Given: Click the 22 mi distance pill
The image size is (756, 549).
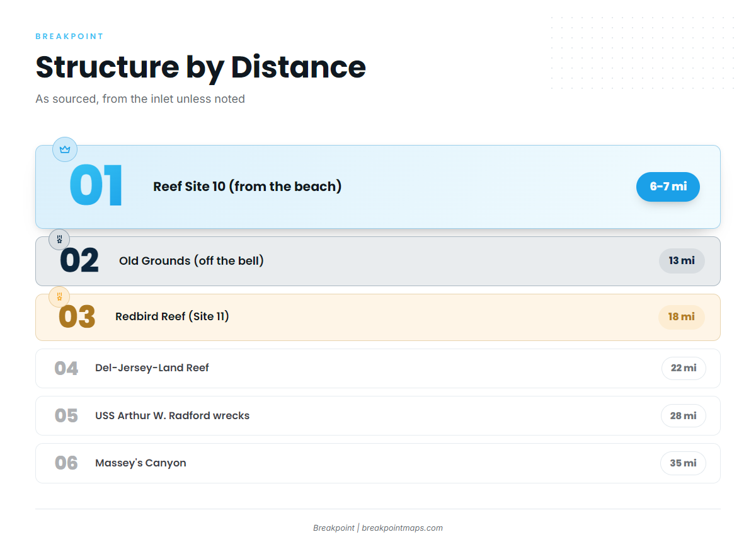Looking at the screenshot, I should [684, 368].
